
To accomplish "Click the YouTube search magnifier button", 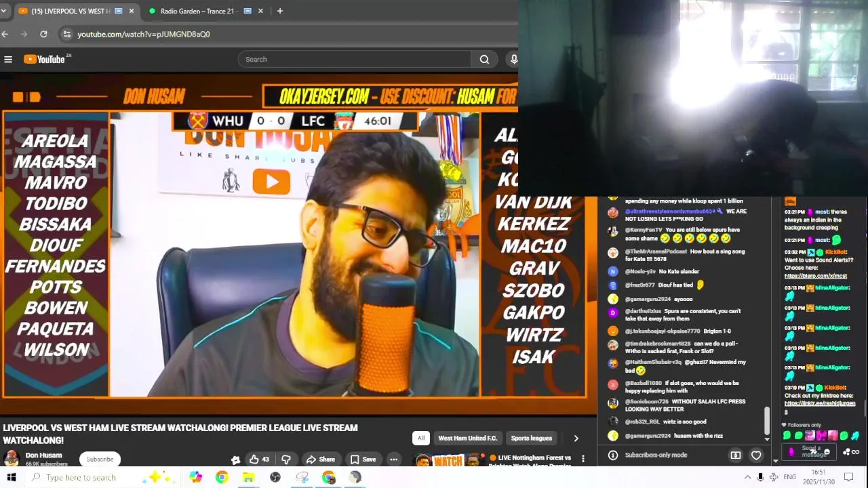I will [x=484, y=60].
